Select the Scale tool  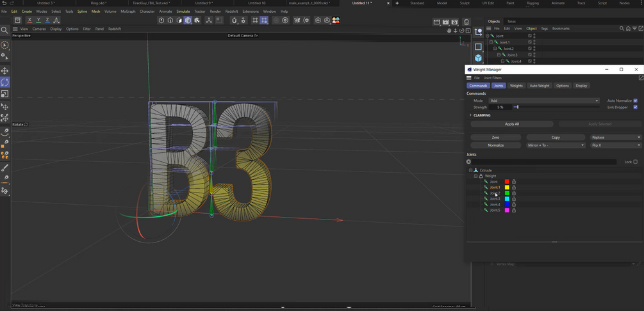pos(4,94)
